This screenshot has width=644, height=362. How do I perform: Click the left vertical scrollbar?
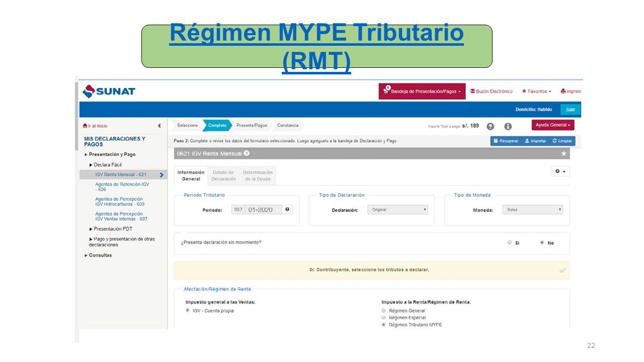point(77,210)
